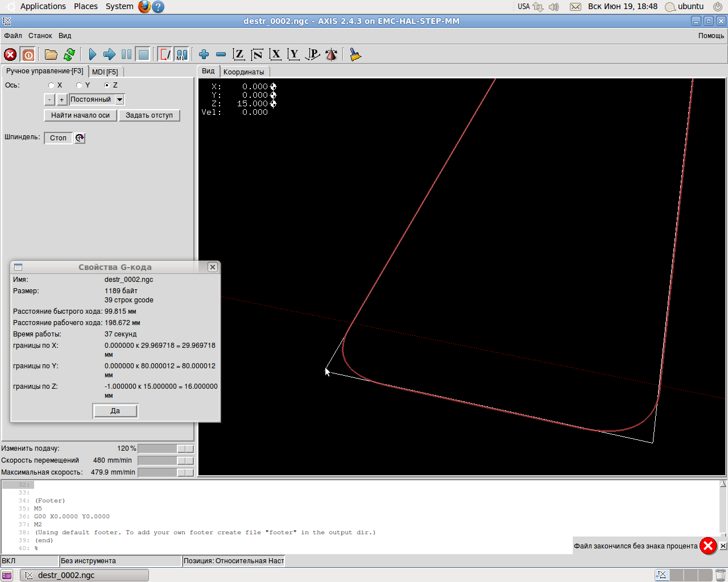Dismiss the file-ended error notification
Screen dimensions: 728x582
click(x=723, y=546)
